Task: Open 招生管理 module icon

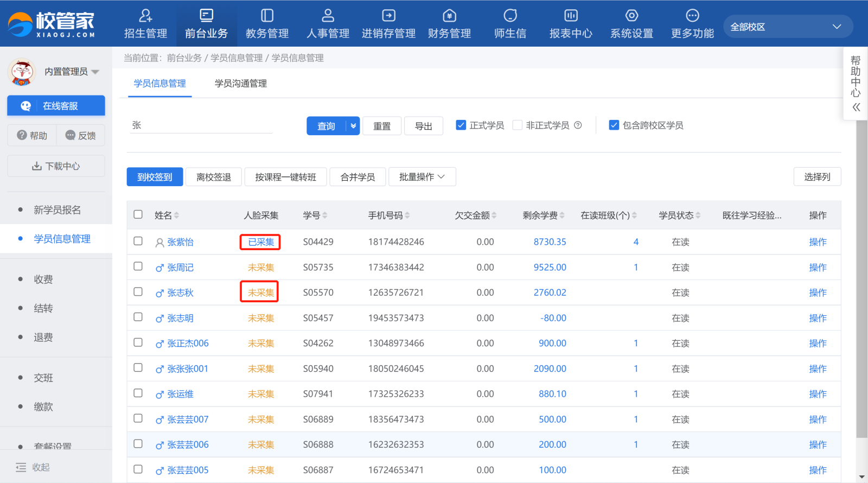Action: click(145, 15)
